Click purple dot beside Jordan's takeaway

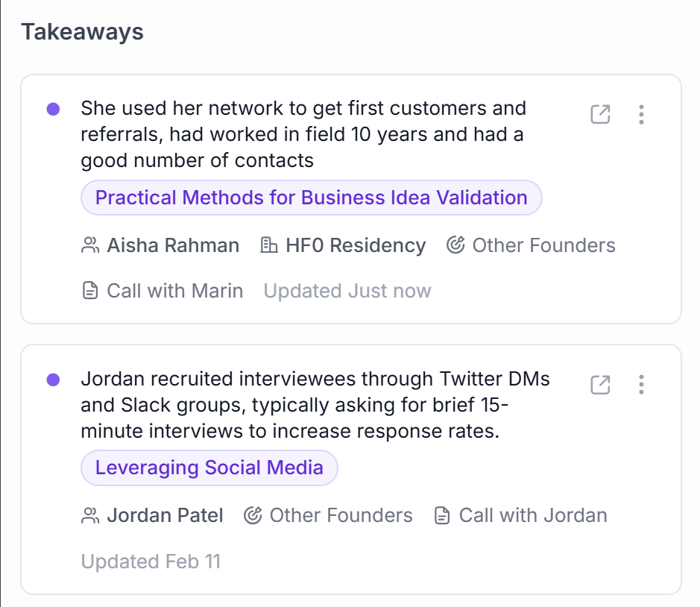point(53,380)
